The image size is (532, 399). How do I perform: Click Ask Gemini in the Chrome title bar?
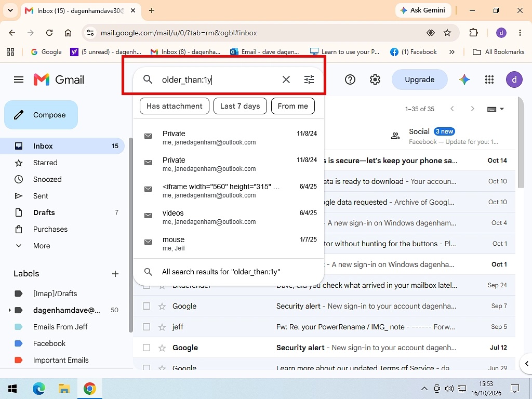(423, 10)
